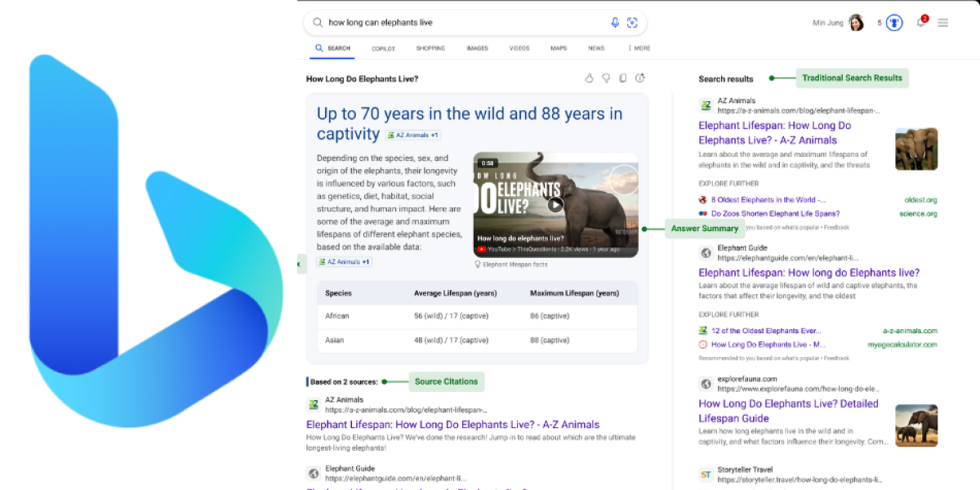The height and width of the screenshot is (490, 980).
Task: Open visual search with the camera icon
Action: tap(633, 22)
